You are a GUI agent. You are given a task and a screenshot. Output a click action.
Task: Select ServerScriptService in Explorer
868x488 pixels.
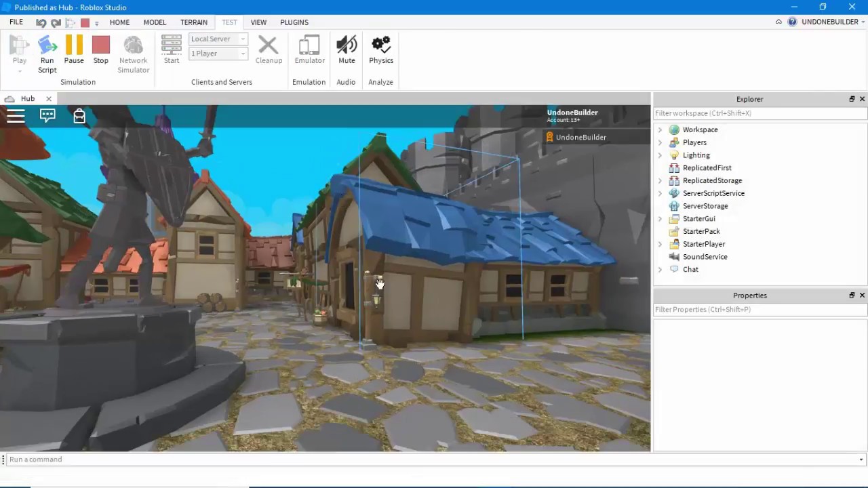click(713, 193)
